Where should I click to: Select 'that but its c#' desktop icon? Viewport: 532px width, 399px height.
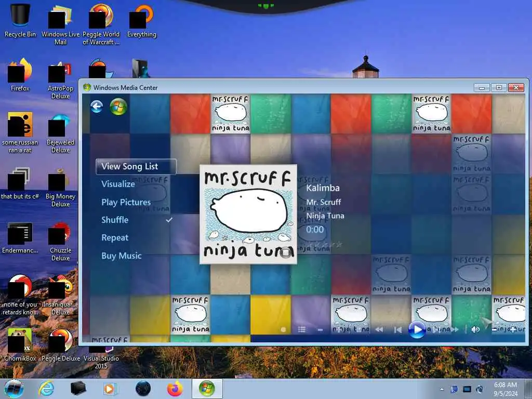click(20, 183)
